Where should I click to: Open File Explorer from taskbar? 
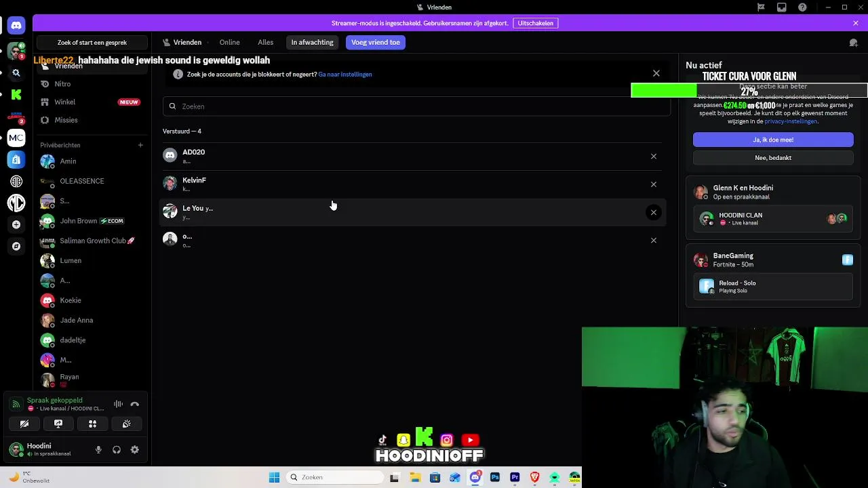tap(415, 477)
